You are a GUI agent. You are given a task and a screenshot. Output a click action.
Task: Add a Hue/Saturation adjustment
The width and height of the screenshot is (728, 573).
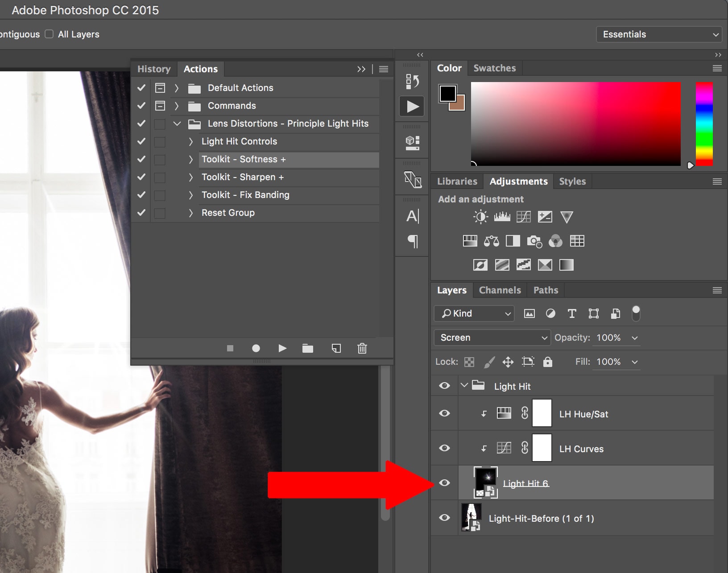pos(470,241)
